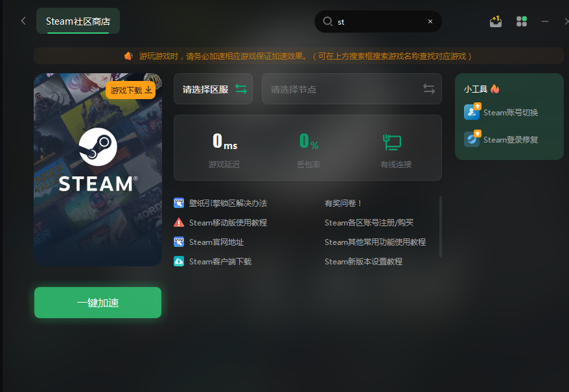The width and height of the screenshot is (569, 392).
Task: Click the 小工具 flame icon
Action: pyautogui.click(x=495, y=89)
